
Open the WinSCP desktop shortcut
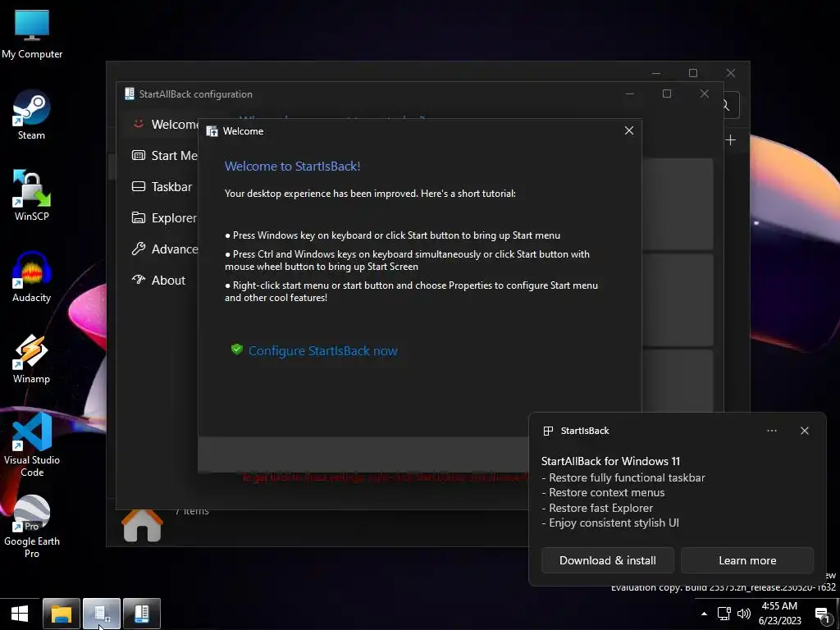coord(32,196)
